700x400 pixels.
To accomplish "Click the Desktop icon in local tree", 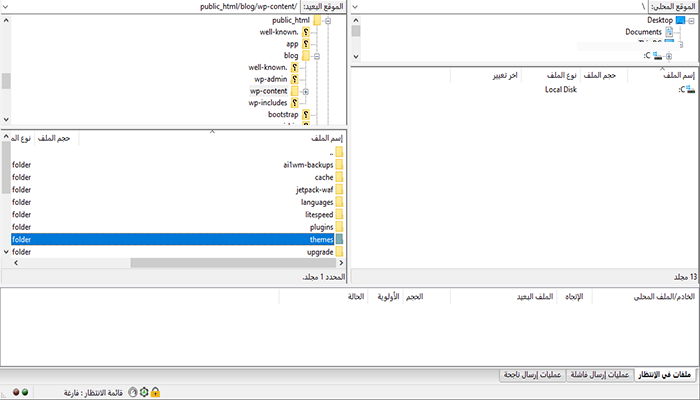I will [x=680, y=19].
